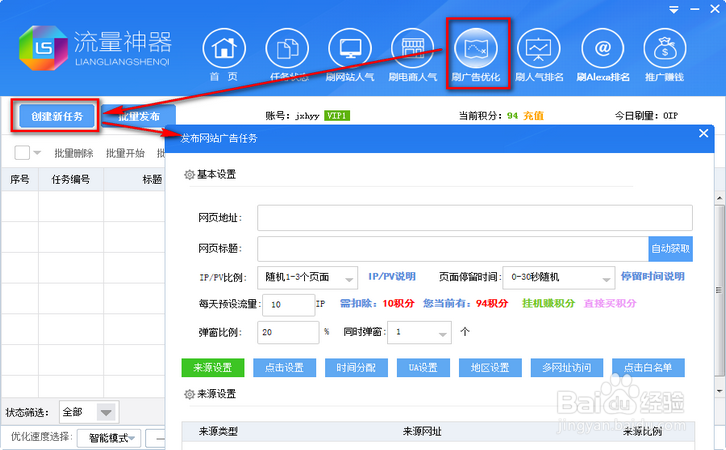Click the dialog's vertical scrollbar thumb

pyautogui.click(x=719, y=290)
